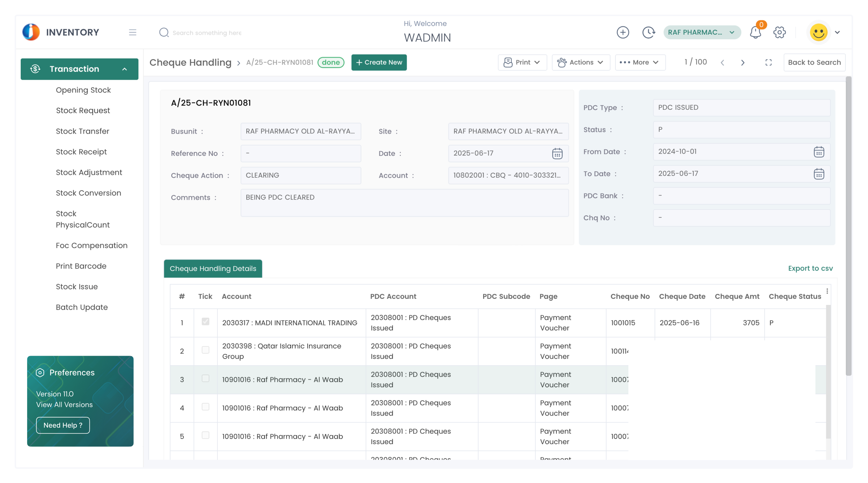This screenshot has width=868, height=483.
Task: Click the PDC Account column header
Action: [x=393, y=296]
